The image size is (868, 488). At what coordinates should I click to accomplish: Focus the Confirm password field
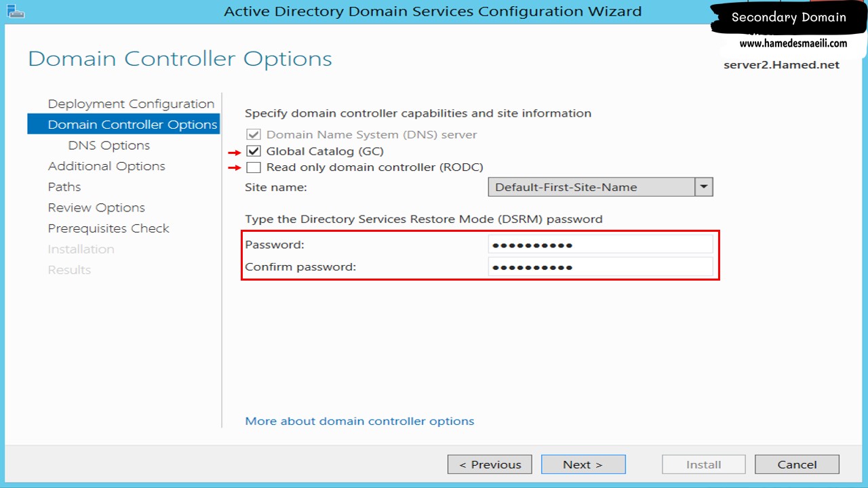click(600, 267)
